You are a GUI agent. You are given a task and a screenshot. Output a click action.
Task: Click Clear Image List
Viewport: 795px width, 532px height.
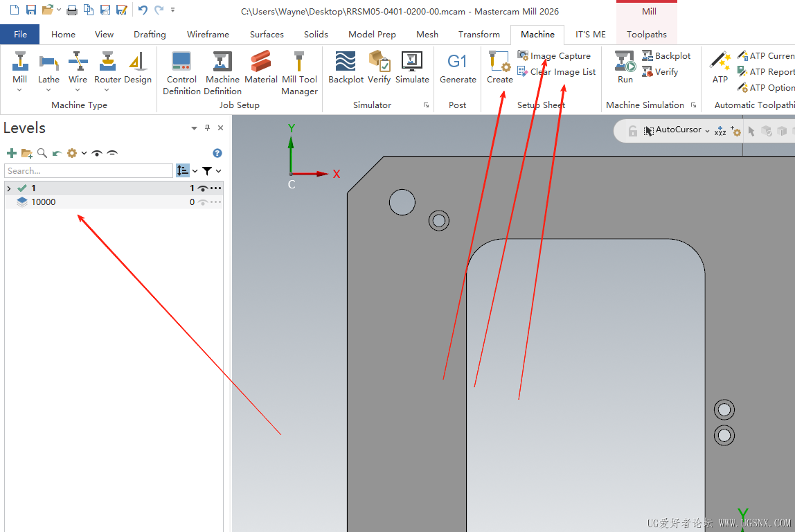point(557,71)
